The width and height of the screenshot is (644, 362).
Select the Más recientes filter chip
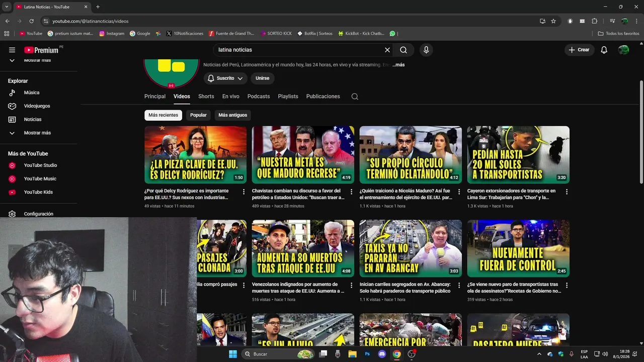(163, 115)
